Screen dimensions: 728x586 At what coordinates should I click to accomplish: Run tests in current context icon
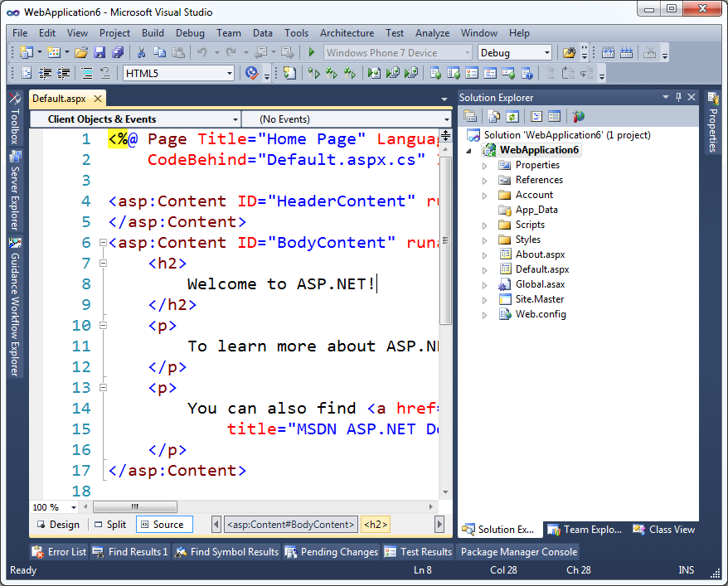coord(314,73)
